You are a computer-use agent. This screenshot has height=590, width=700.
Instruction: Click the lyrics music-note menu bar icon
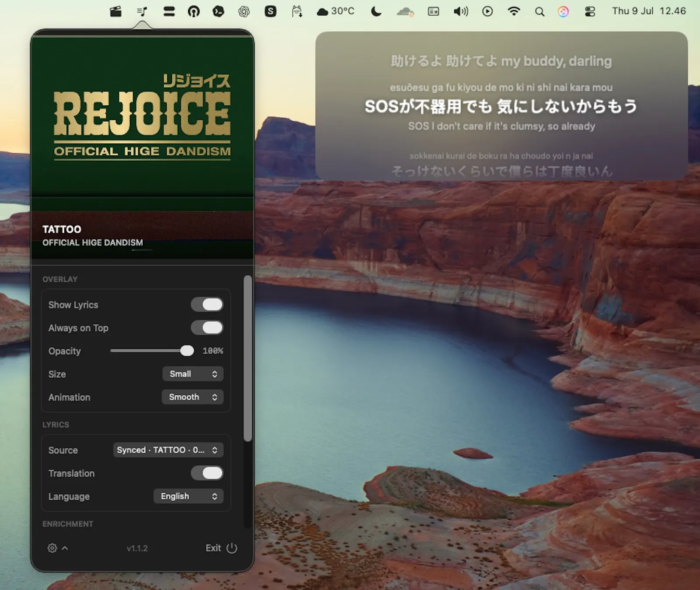[142, 11]
